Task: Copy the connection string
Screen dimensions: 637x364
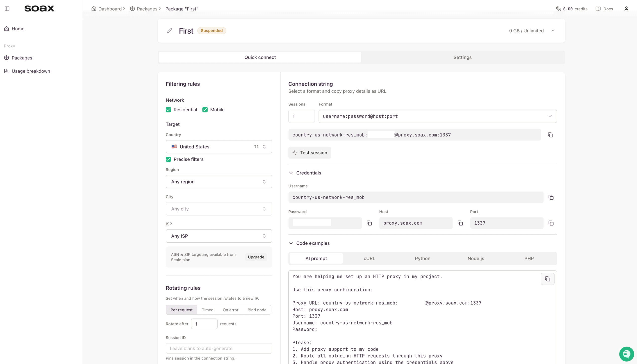Action: pos(550,135)
